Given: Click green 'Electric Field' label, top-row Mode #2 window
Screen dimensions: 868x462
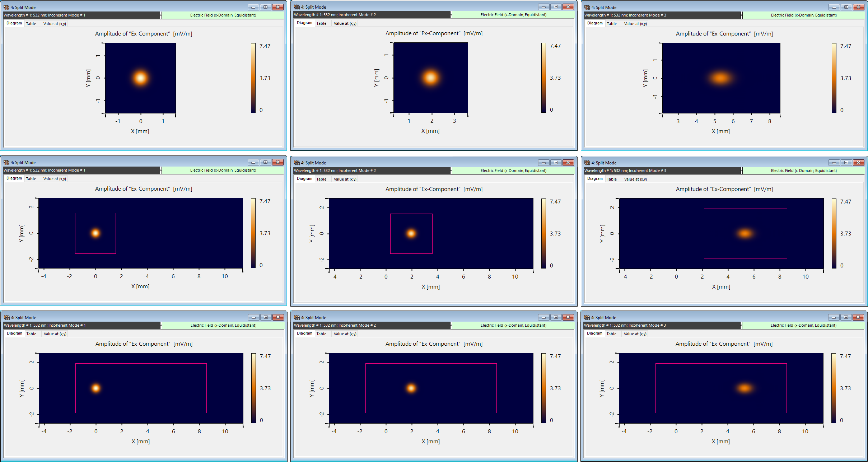Looking at the screenshot, I should tap(513, 15).
